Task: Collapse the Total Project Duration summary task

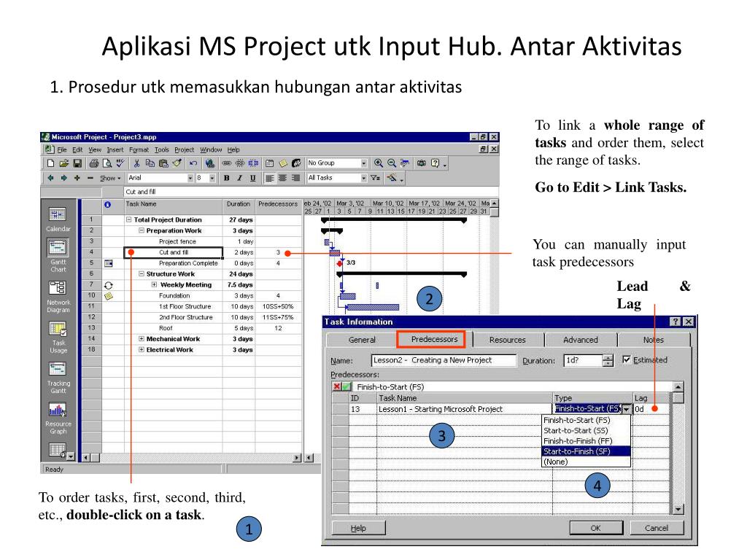Action: [x=128, y=219]
